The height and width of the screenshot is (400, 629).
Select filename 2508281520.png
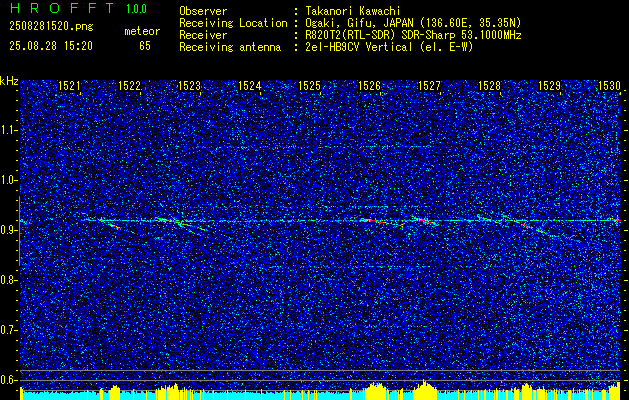coord(51,27)
